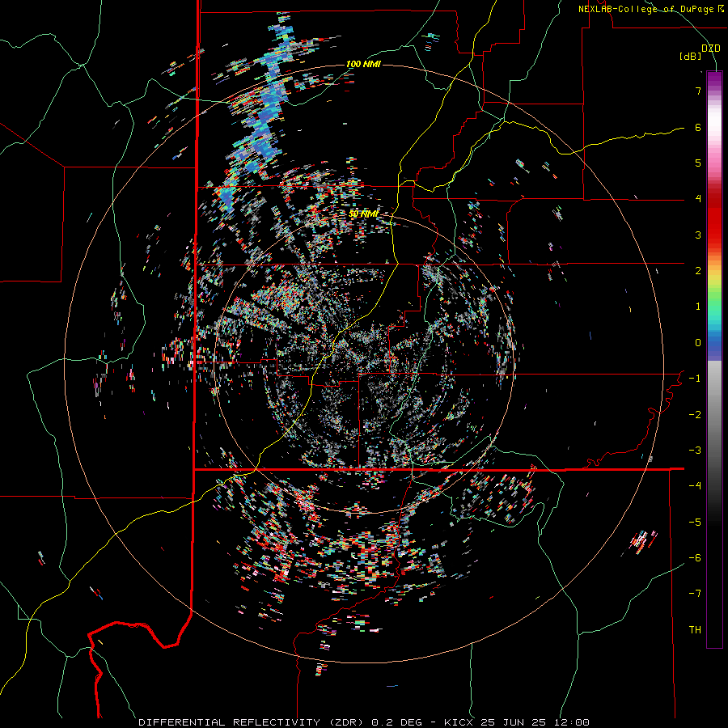The image size is (728, 728).
Task: Select the 7 value on the legend
Action: tap(698, 91)
